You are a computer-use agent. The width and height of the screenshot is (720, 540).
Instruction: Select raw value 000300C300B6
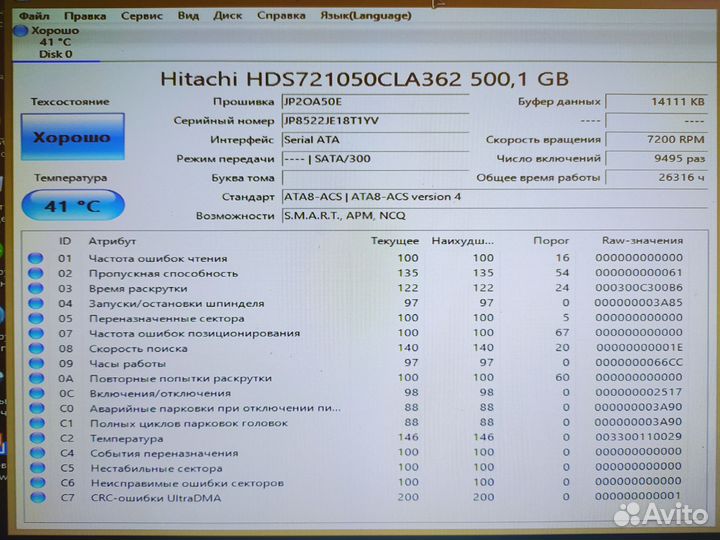point(639,287)
